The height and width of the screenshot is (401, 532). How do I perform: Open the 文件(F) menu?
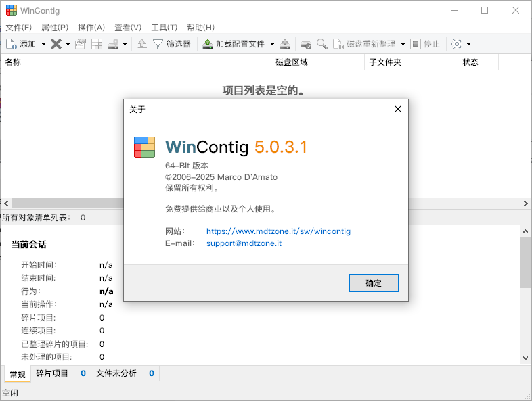click(19, 28)
